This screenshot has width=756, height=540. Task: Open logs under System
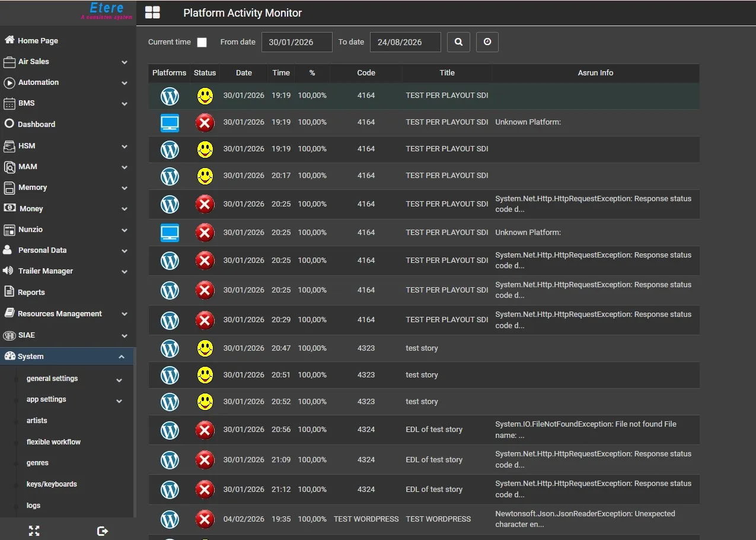[34, 506]
